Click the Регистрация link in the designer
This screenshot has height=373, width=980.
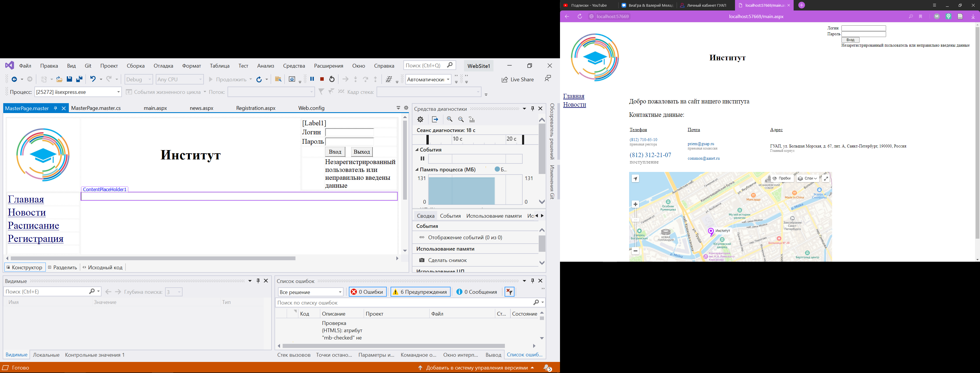pyautogui.click(x=36, y=238)
